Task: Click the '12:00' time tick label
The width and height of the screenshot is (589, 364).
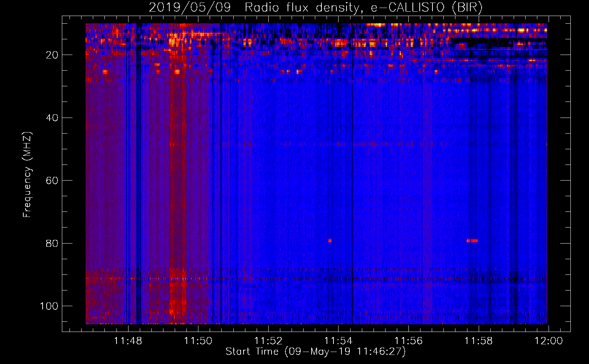Action: coord(549,341)
